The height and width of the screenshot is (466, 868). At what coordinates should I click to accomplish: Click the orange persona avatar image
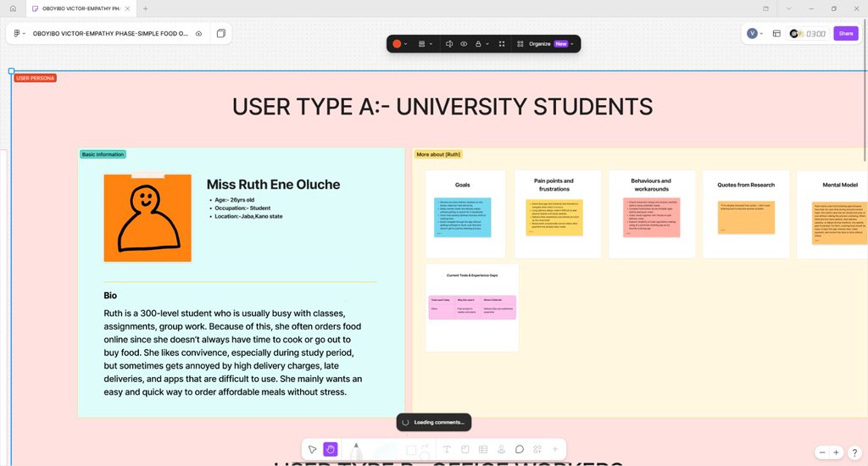[147, 218]
